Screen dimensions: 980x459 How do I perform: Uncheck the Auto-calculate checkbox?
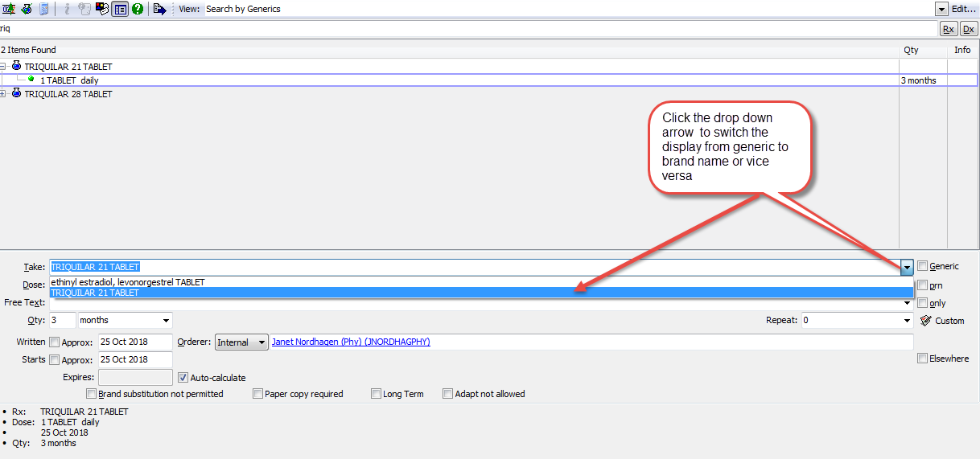tap(183, 377)
